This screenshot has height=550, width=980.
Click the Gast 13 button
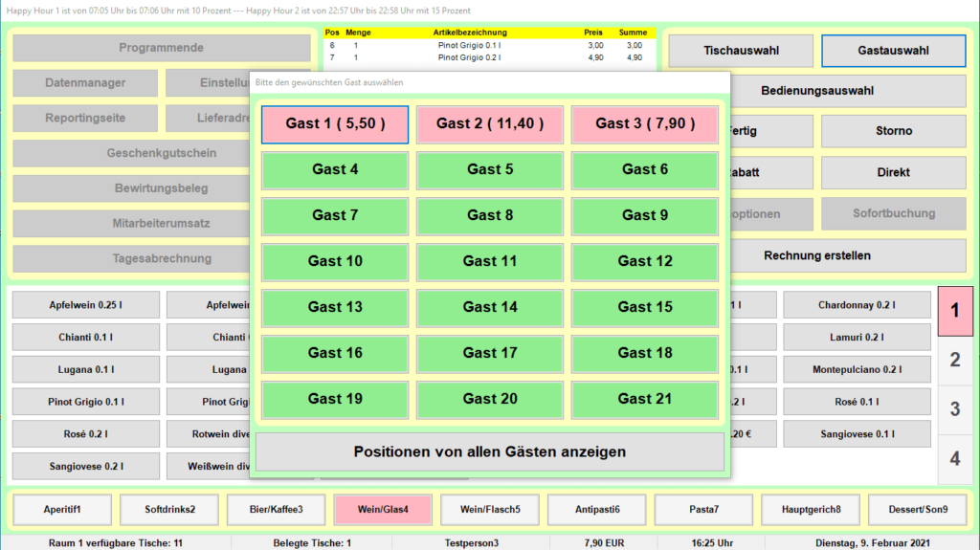pos(335,308)
